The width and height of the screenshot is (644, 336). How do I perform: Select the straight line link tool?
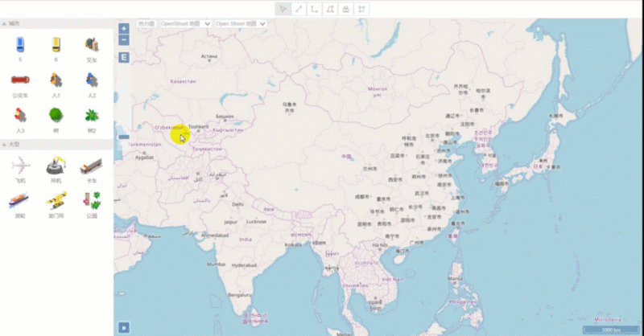299,9
